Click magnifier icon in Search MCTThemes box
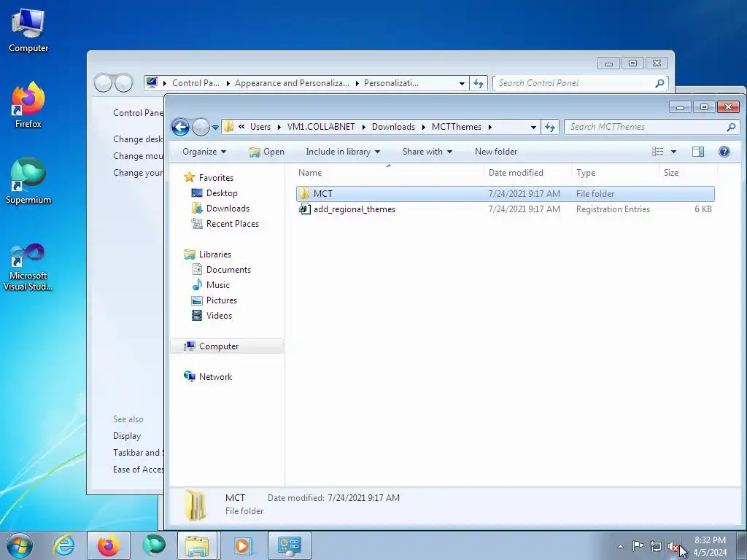Image resolution: width=747 pixels, height=560 pixels. [731, 127]
